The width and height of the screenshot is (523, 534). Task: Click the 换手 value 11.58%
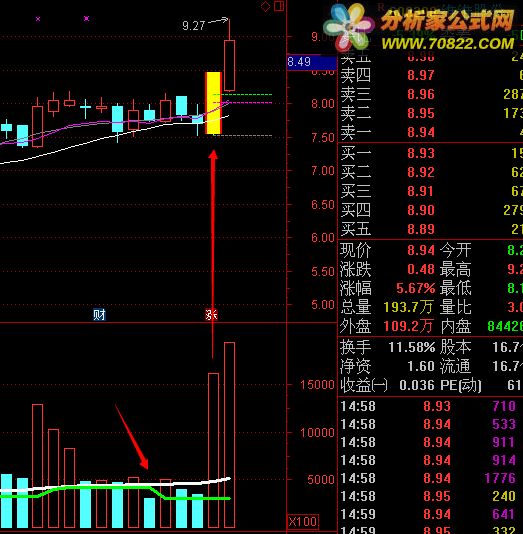pos(412,347)
